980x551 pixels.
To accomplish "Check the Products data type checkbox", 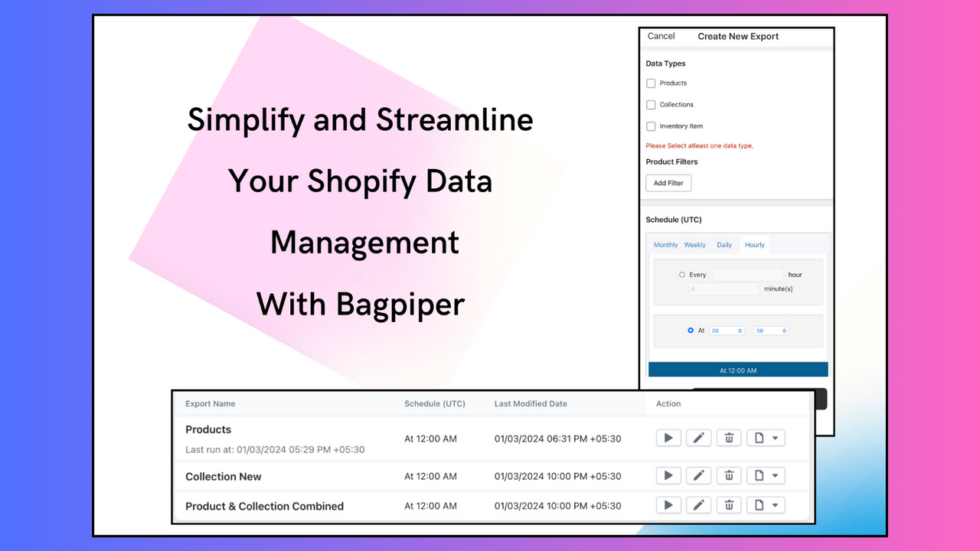I will (651, 83).
